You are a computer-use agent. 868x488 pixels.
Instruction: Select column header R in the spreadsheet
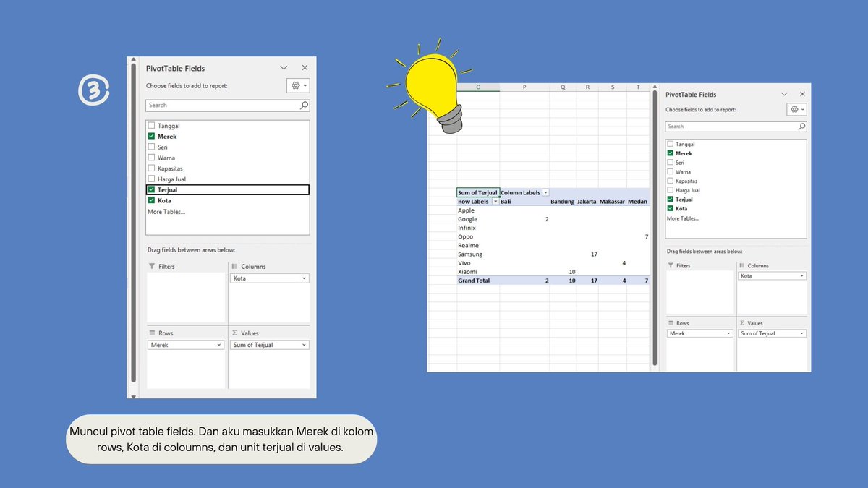click(x=587, y=87)
